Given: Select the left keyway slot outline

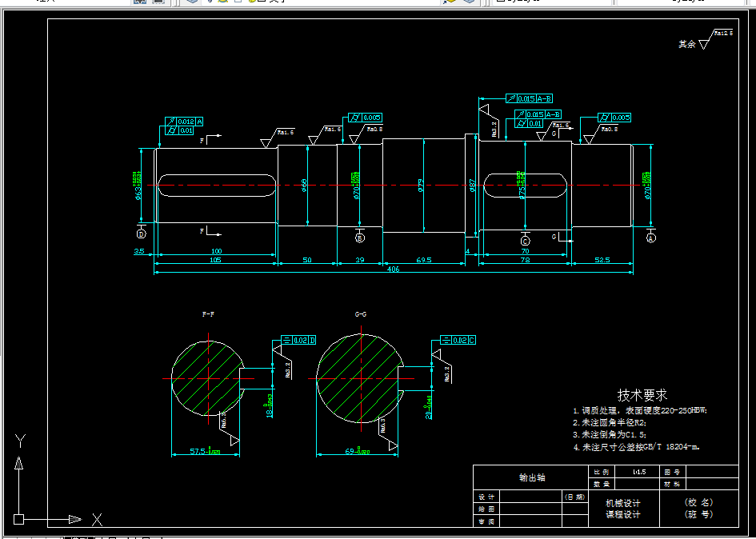Looking at the screenshot, I should click(217, 186).
